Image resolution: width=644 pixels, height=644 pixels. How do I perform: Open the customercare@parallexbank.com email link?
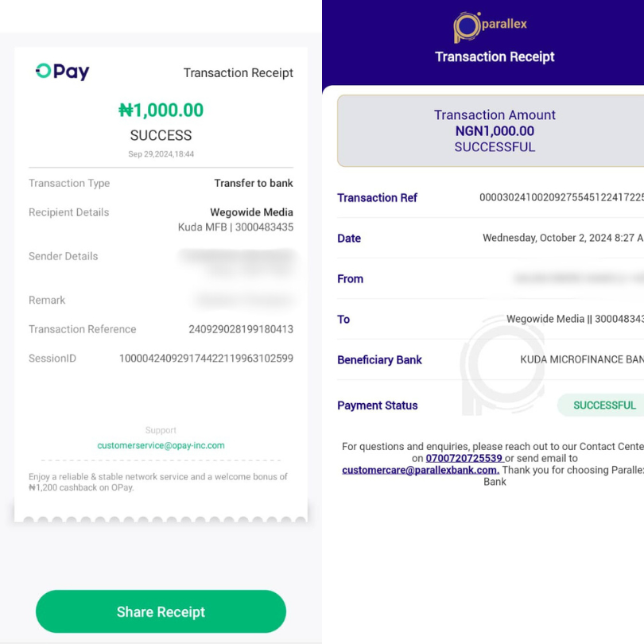420,470
